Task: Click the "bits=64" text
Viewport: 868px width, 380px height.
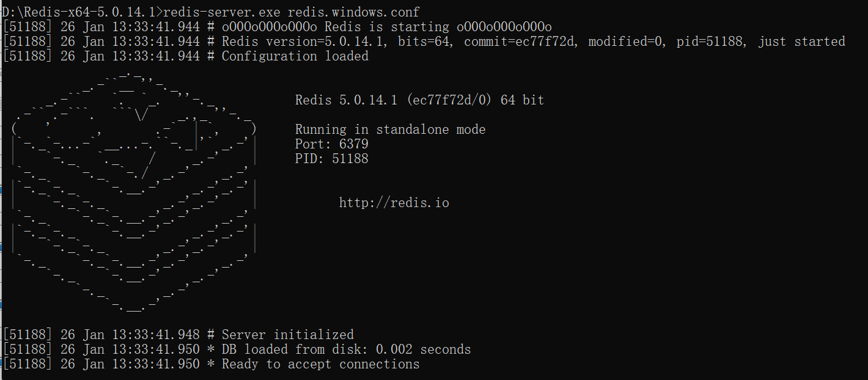Action: 424,42
